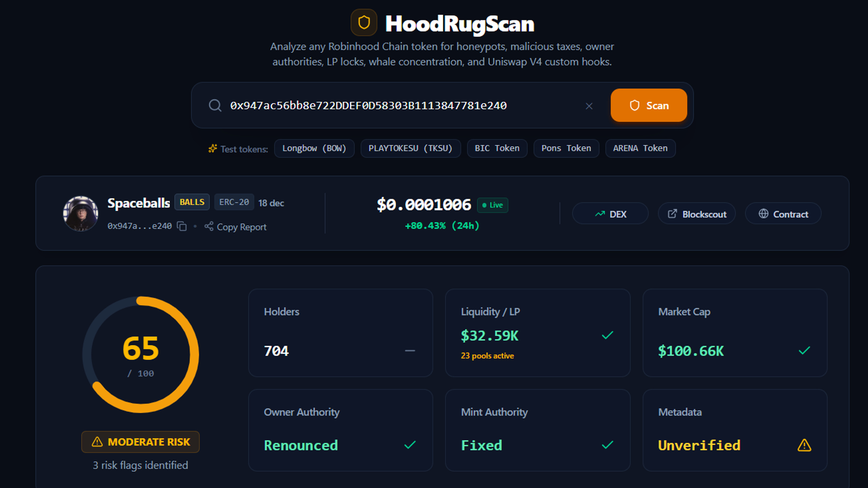Open the DEX link button
The height and width of the screenshot is (488, 868).
[610, 214]
